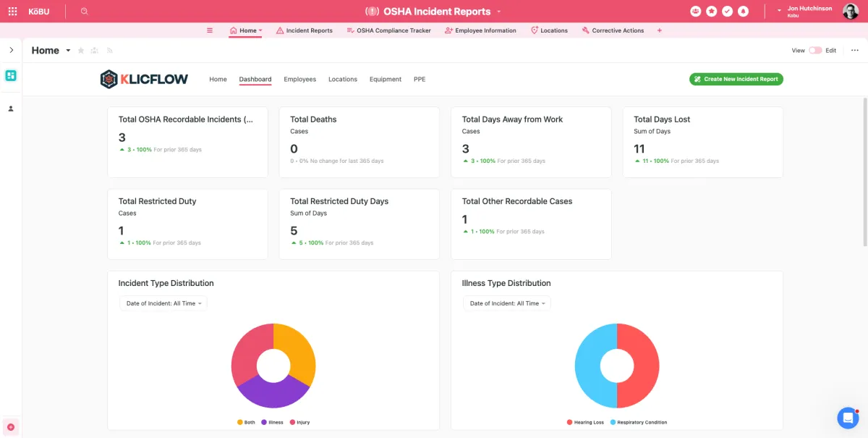Click Jon Hutchinson's profile avatar
Image resolution: width=868 pixels, height=438 pixels.
click(851, 12)
